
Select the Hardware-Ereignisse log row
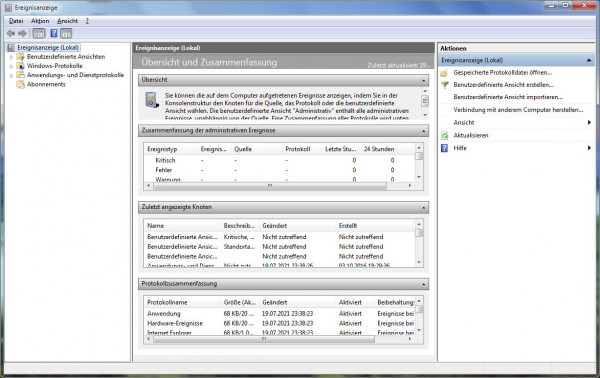point(279,323)
